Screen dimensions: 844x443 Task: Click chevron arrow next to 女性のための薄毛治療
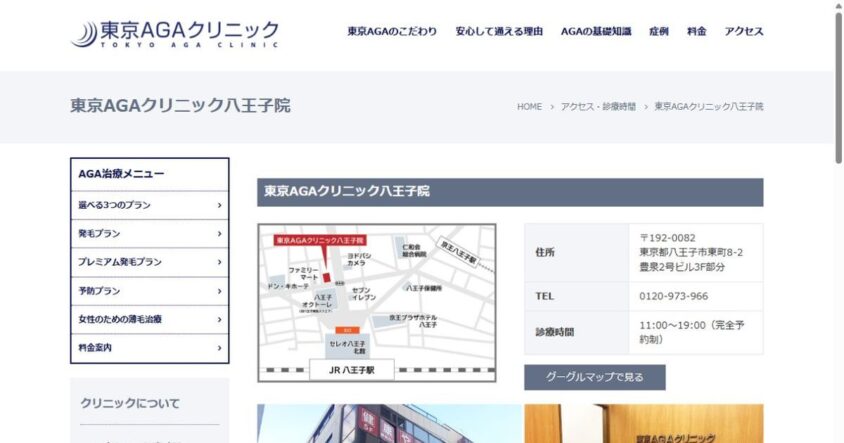[x=219, y=320]
